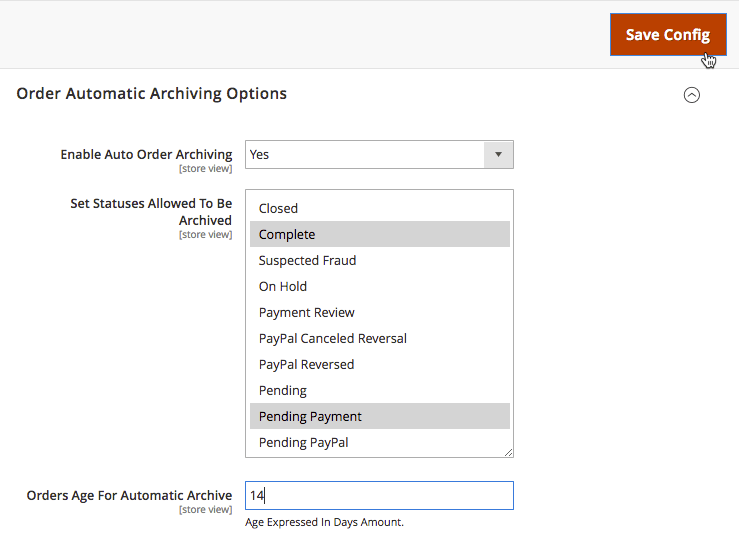739x540 pixels.
Task: Choose the Suspected Fraud status option
Action: point(307,260)
